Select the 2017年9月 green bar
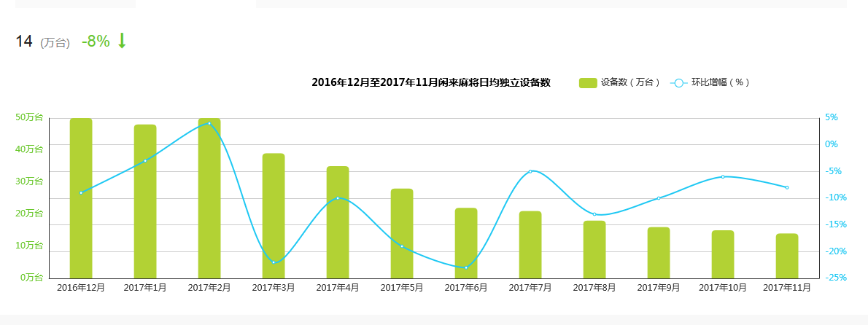Viewport: 868px width, 325px height. pos(659,254)
